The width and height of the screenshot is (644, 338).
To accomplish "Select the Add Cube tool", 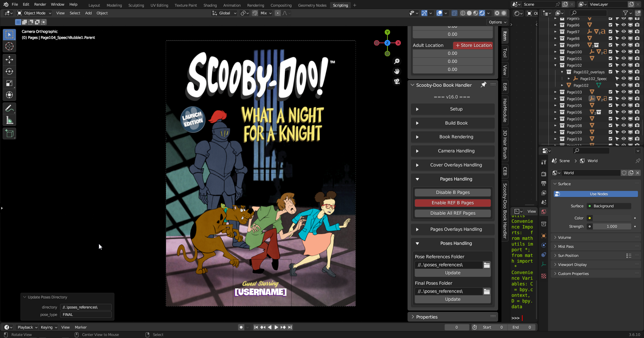I will pos(9,134).
